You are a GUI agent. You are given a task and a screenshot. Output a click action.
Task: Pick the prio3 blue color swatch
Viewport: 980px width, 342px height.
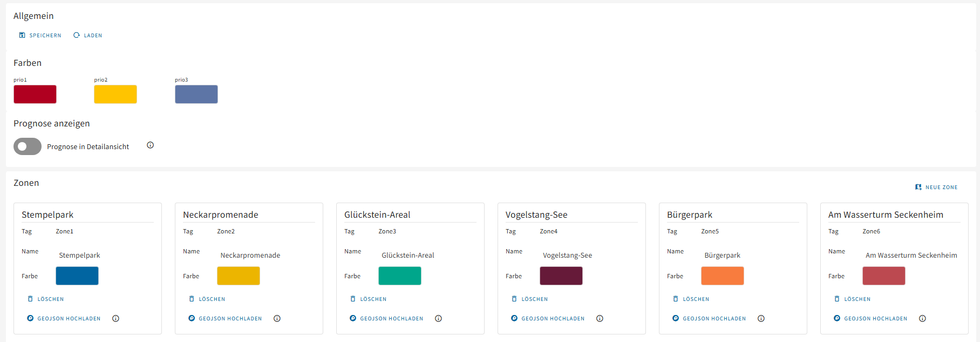196,95
